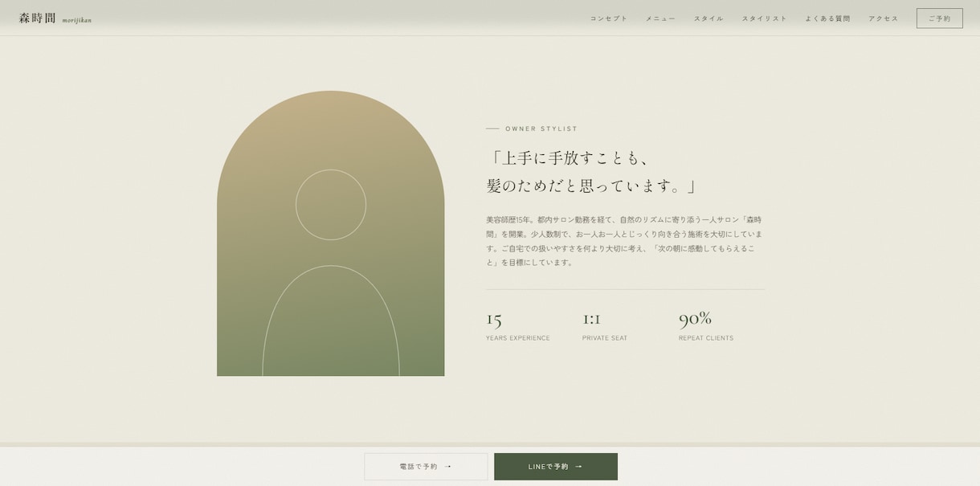Click the 1:1 stat number
The height and width of the screenshot is (486, 980).
pos(592,319)
